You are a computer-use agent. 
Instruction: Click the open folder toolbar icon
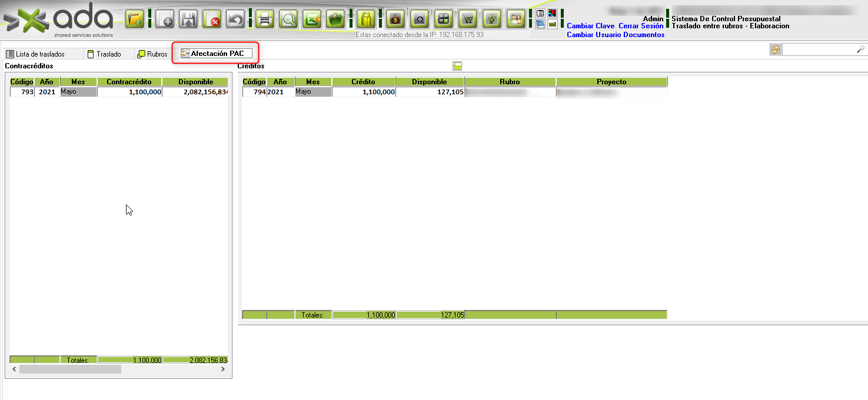point(135,19)
